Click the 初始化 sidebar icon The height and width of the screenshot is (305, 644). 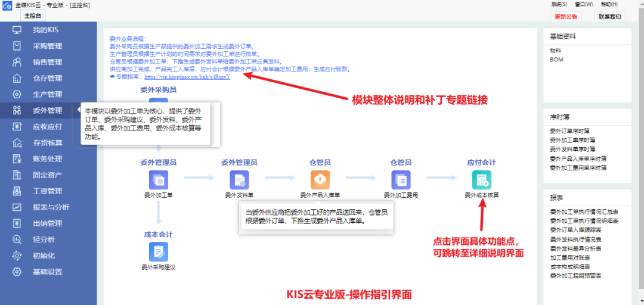(x=17, y=256)
